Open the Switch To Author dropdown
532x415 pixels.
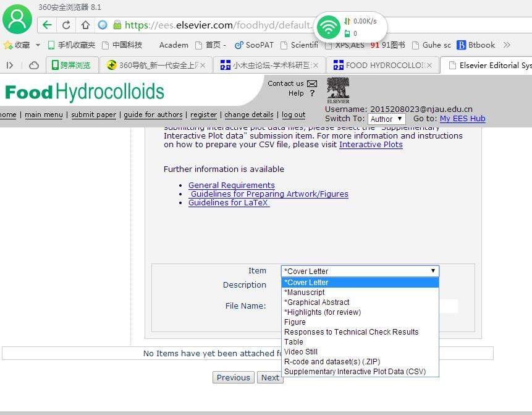pyautogui.click(x=386, y=119)
